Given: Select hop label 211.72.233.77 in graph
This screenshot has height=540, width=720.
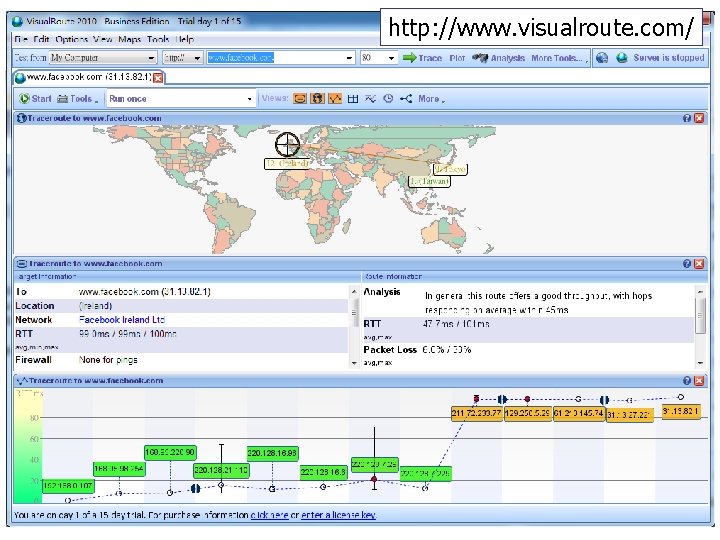Looking at the screenshot, I should [477, 413].
